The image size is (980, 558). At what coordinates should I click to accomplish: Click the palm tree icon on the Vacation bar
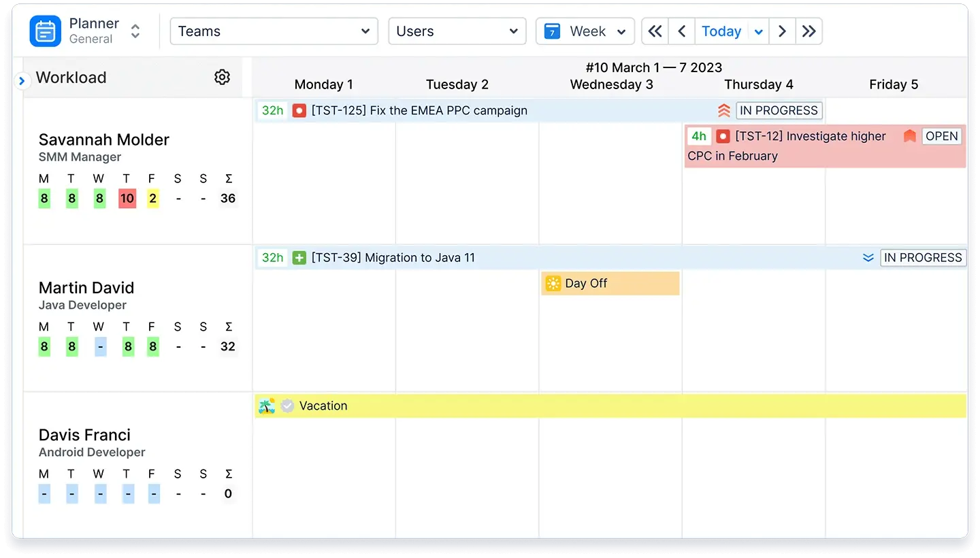265,406
